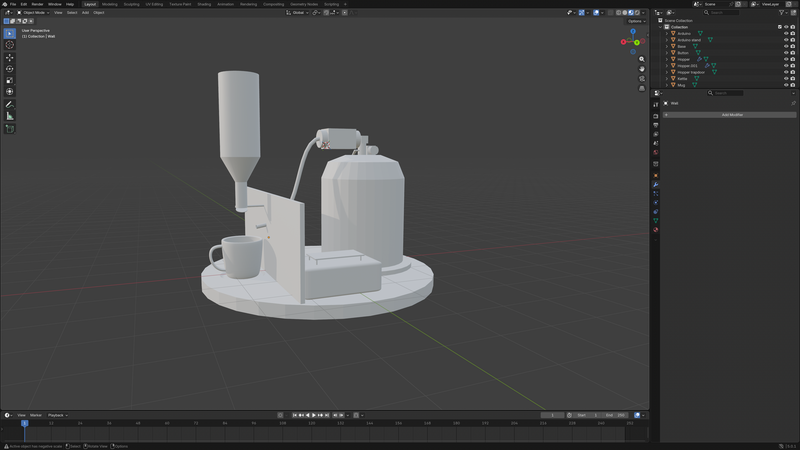Image resolution: width=800 pixels, height=450 pixels.
Task: Activate the Annotate tool
Action: tap(10, 104)
